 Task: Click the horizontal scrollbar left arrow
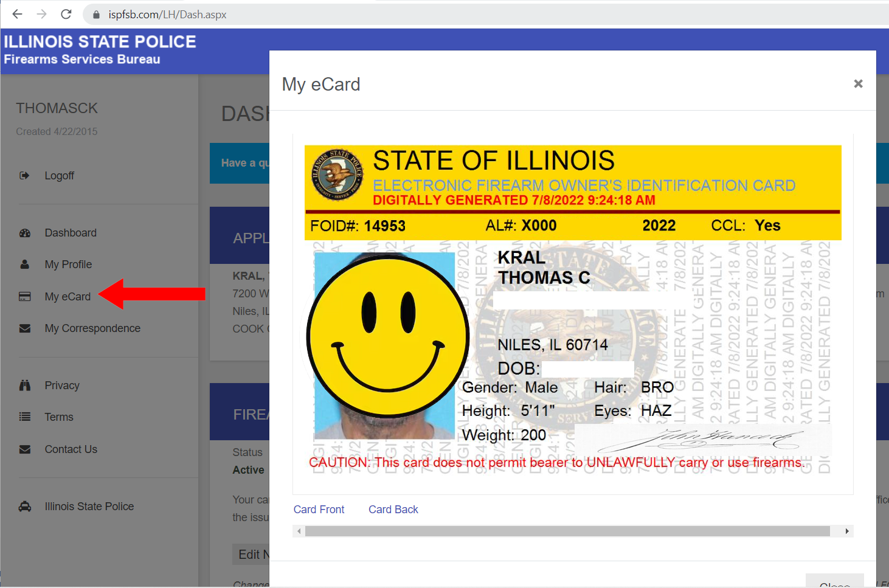pos(299,531)
